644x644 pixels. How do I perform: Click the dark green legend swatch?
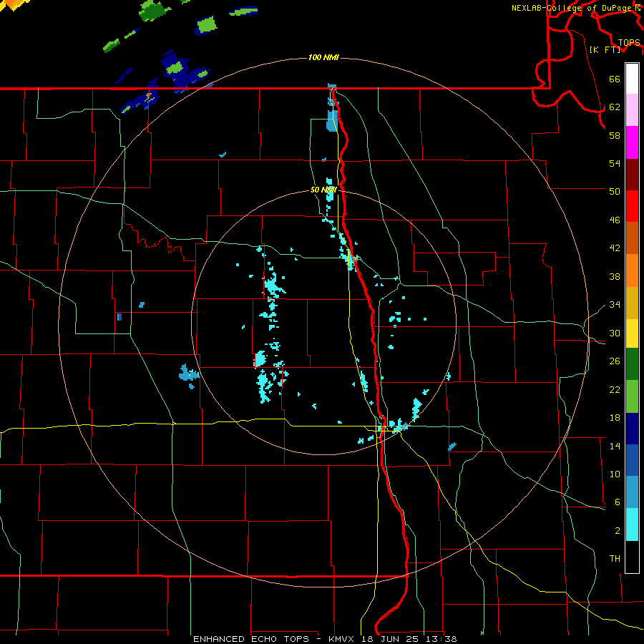tap(632, 364)
